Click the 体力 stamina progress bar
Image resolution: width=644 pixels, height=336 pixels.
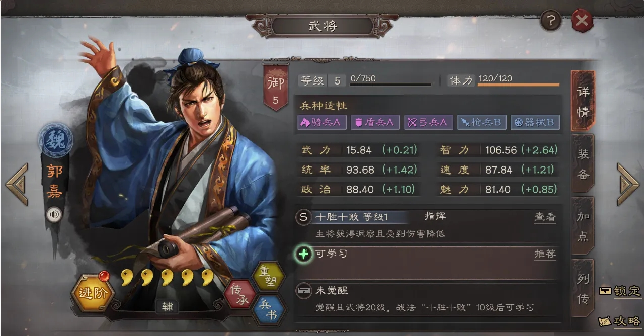[518, 85]
